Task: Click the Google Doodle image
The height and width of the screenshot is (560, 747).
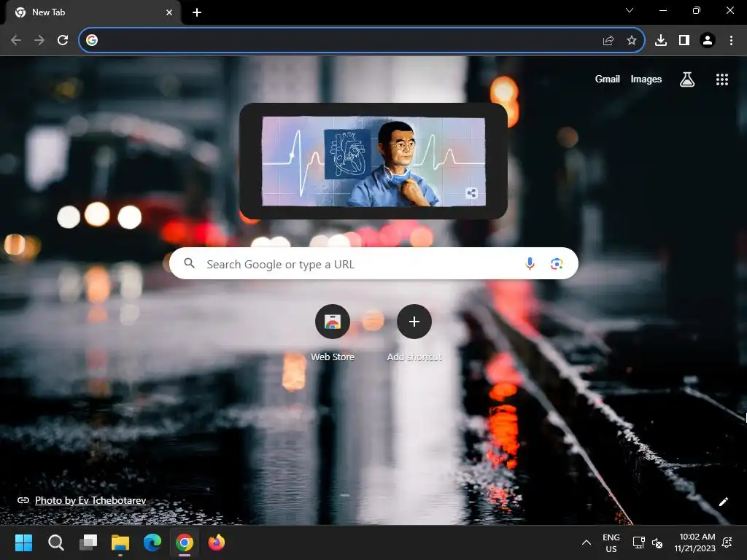Action: pyautogui.click(x=373, y=161)
